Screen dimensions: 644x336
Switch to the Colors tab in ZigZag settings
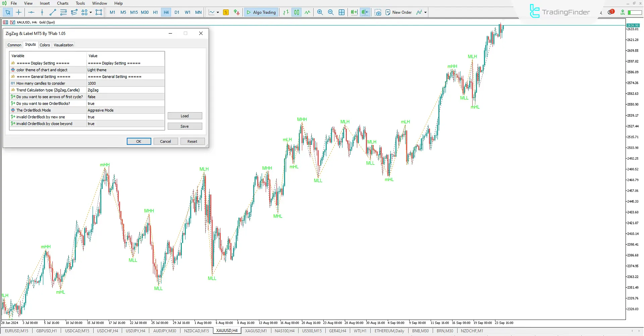click(45, 45)
